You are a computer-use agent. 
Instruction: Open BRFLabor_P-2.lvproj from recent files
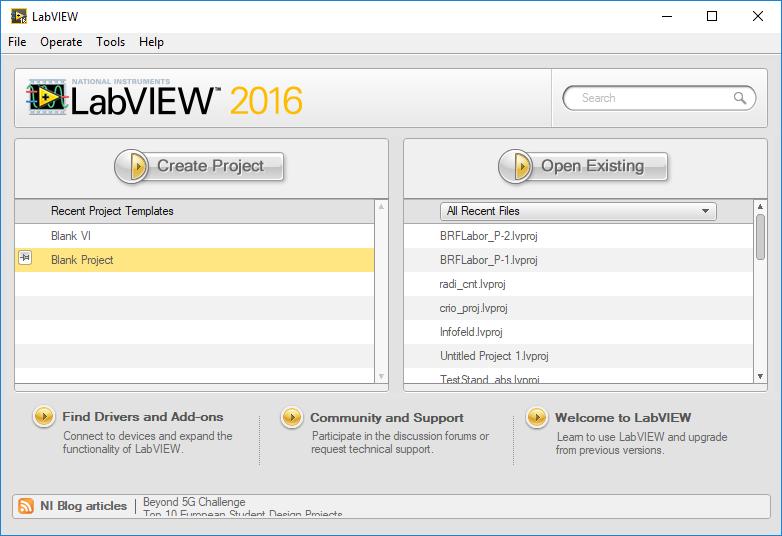pyautogui.click(x=578, y=236)
